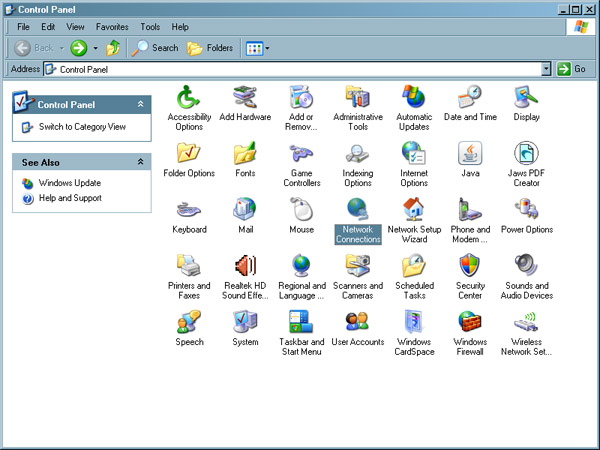
Task: Click the green Forward arrow button
Action: pos(79,48)
